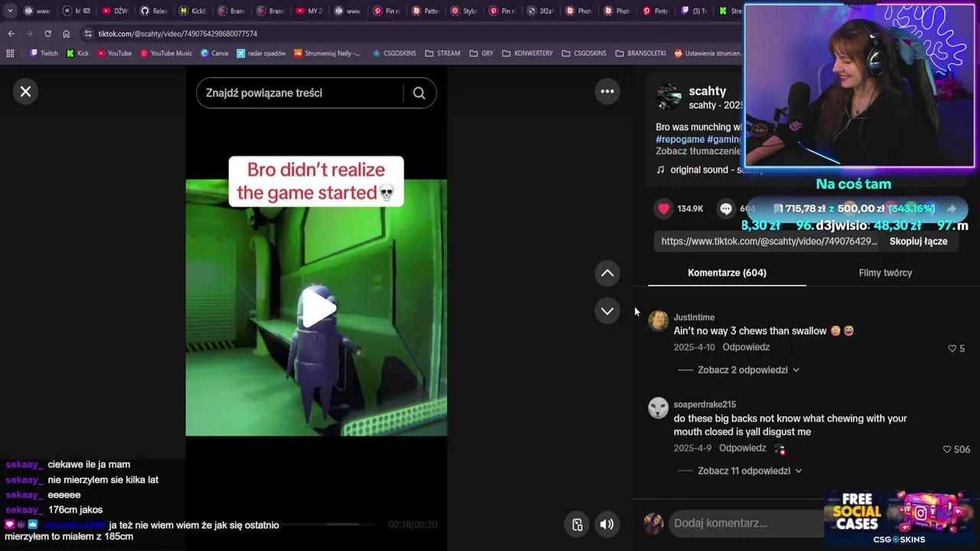
Task: Click Zobacz tłumaczenie translation link
Action: tap(699, 152)
